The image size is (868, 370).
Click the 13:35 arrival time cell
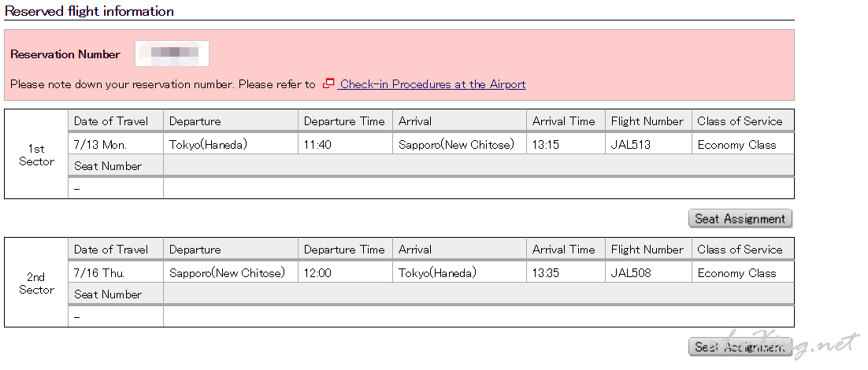pyautogui.click(x=566, y=273)
